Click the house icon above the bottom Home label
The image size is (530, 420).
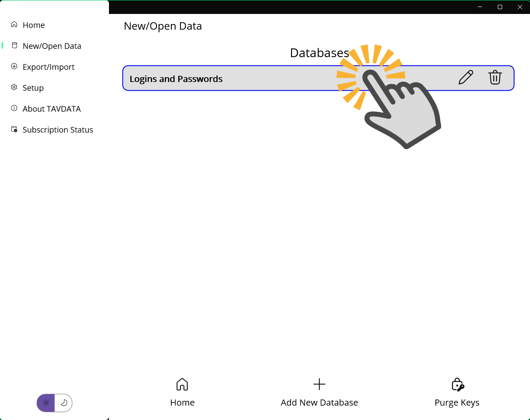(x=182, y=384)
